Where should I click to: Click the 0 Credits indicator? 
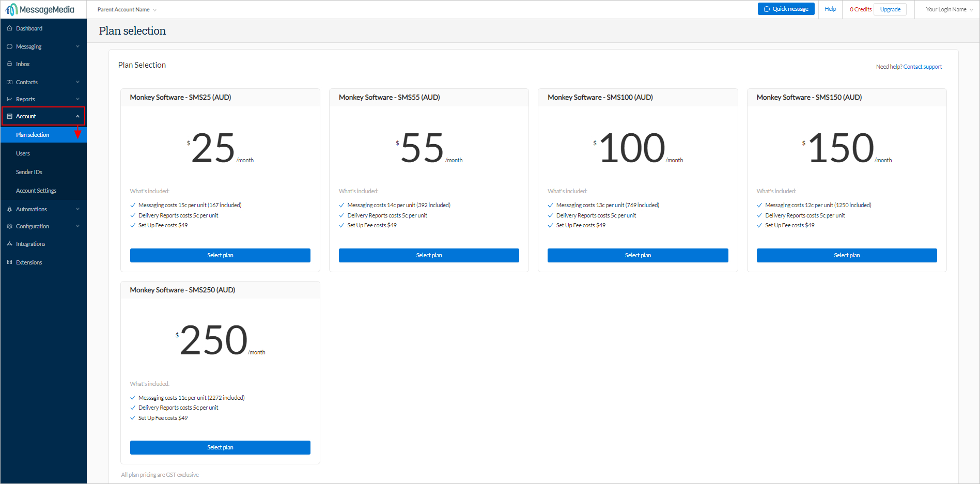pyautogui.click(x=861, y=9)
